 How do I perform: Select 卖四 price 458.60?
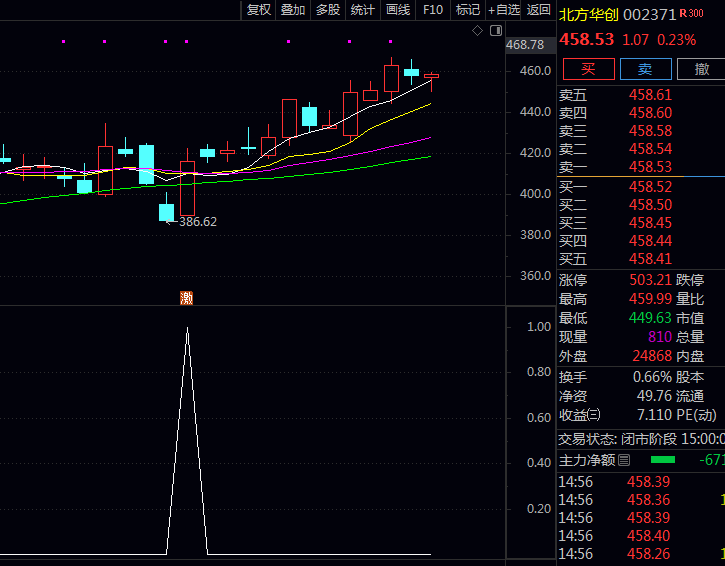[x=650, y=113]
